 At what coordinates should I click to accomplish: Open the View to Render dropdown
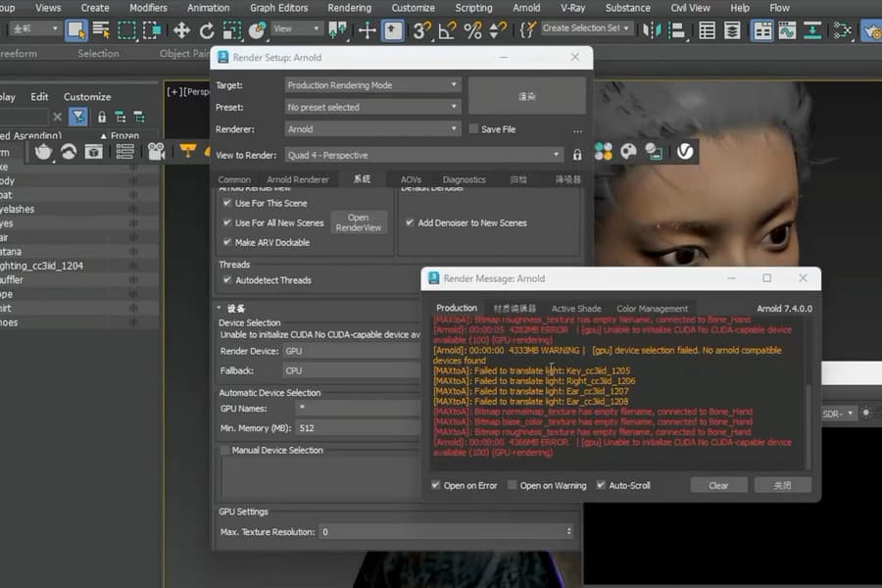tap(423, 155)
